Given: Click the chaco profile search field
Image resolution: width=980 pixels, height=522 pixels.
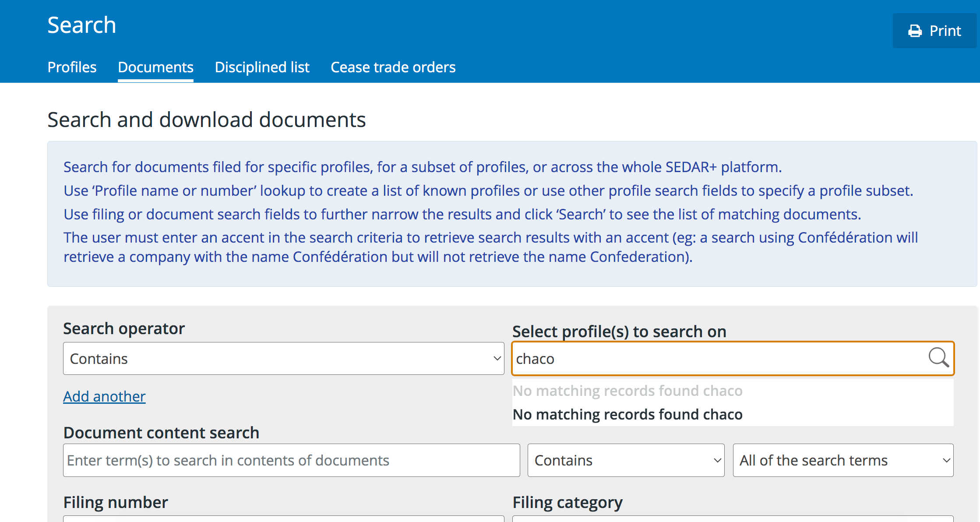Looking at the screenshot, I should [718, 359].
